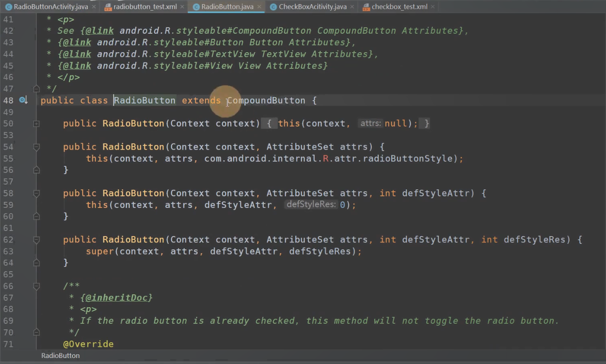Screen dimensions: 606x364
Task: Click the @link tag on line 43
Action: [77, 42]
